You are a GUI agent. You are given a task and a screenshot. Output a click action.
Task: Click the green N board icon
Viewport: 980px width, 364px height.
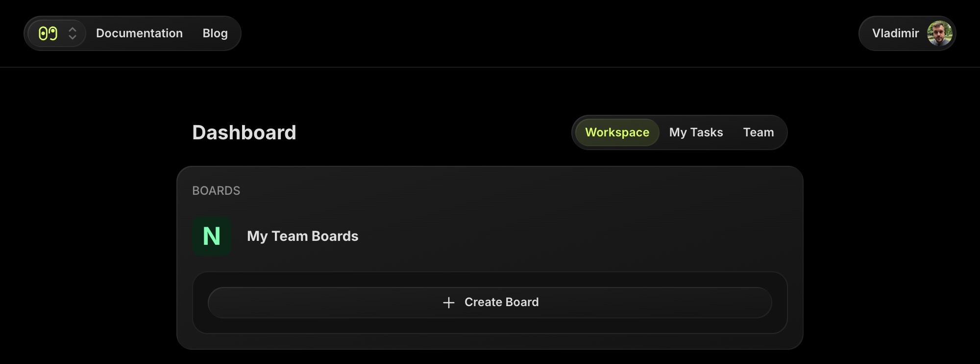212,236
